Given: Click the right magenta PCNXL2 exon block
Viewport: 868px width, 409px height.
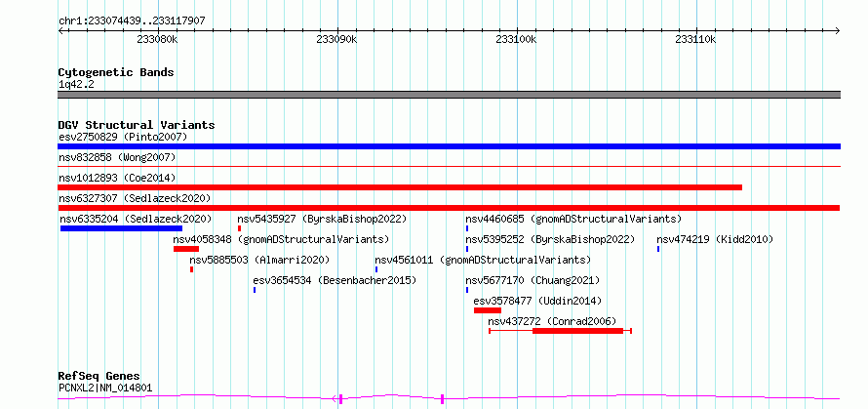Looking at the screenshot, I should pos(442,398).
